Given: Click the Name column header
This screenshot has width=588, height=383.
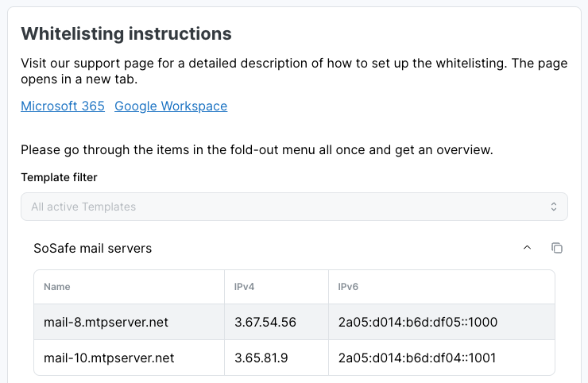Looking at the screenshot, I should (x=56, y=287).
